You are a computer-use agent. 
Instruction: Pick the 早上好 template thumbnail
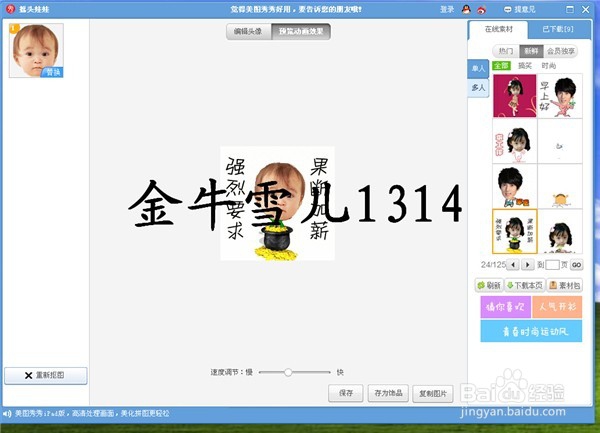tap(560, 96)
